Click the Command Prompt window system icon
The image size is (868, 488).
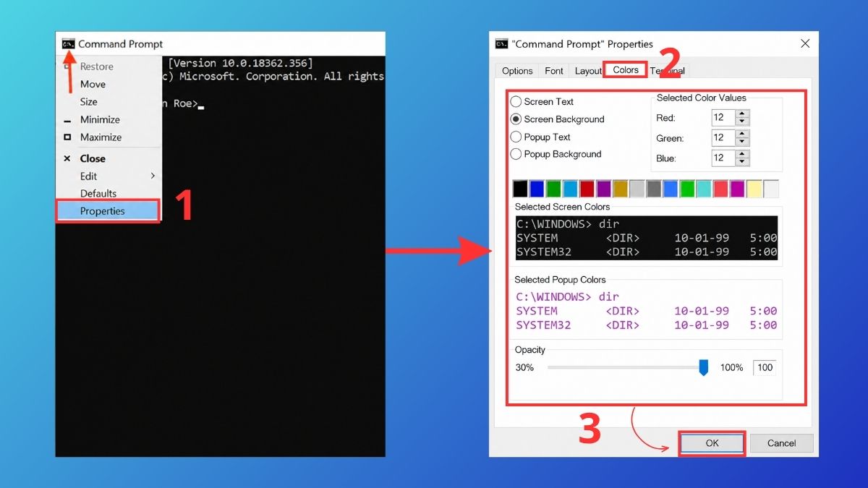pos(69,44)
